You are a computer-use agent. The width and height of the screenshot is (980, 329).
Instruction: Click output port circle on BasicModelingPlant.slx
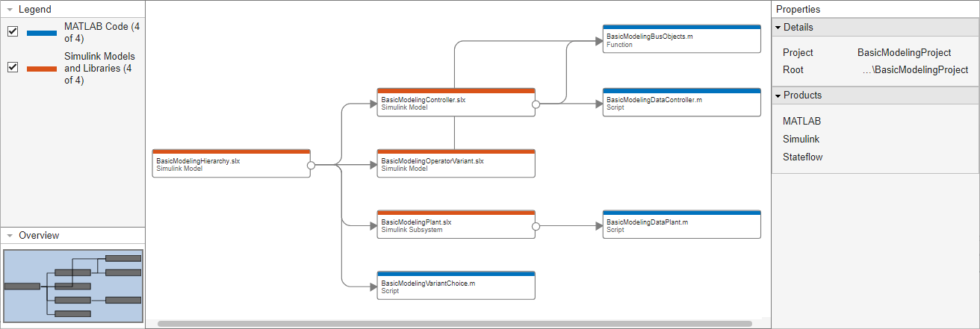pos(536,225)
